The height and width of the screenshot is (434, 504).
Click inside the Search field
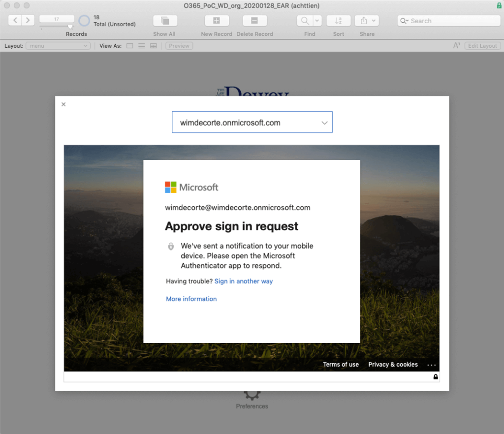pos(448,21)
